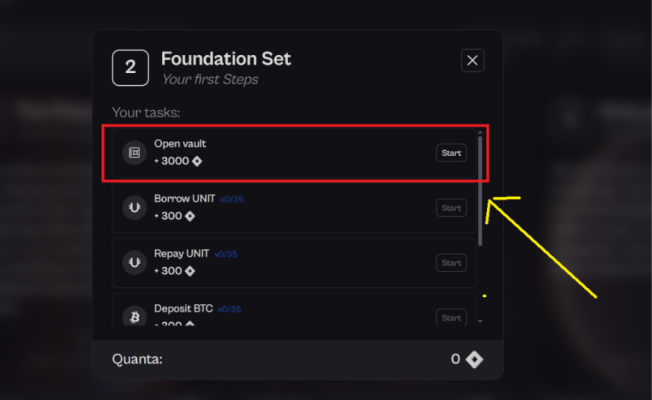
Task: Click the step number 2 badge
Action: [x=131, y=67]
